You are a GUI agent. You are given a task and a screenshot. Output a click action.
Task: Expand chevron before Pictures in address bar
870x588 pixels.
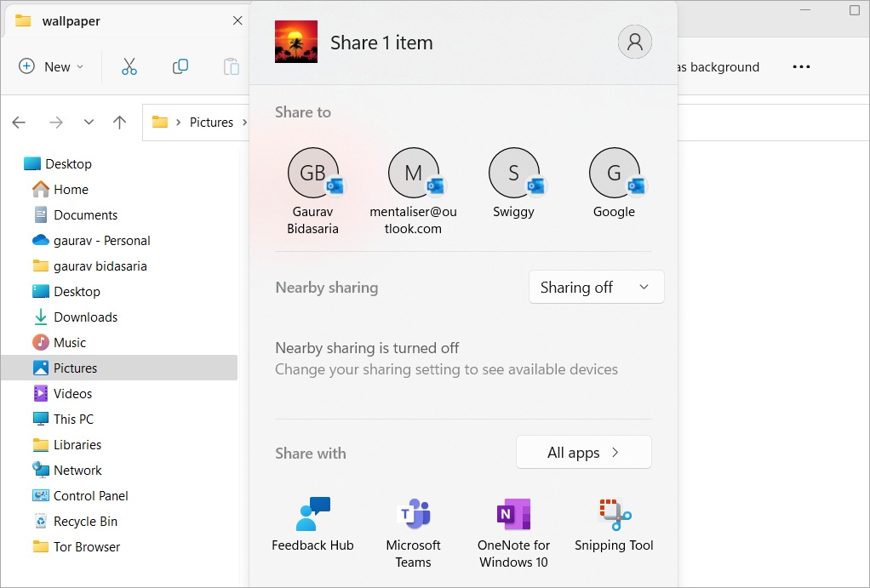coord(178,122)
